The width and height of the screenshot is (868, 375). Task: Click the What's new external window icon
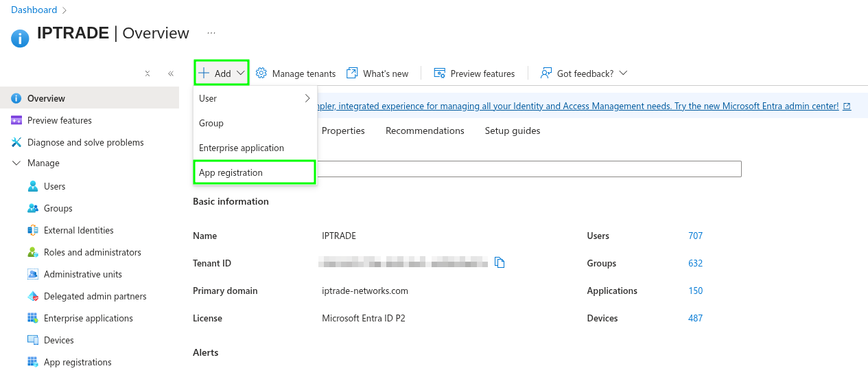352,73
